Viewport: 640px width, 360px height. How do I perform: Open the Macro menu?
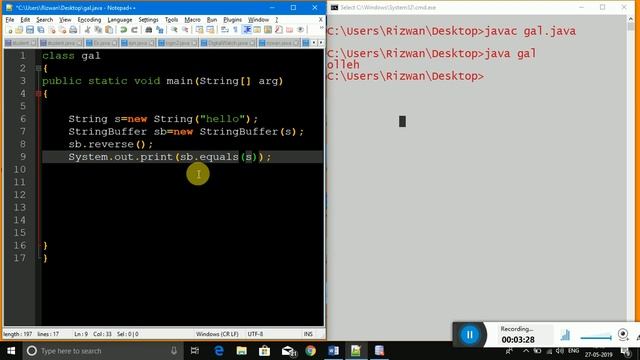click(192, 20)
